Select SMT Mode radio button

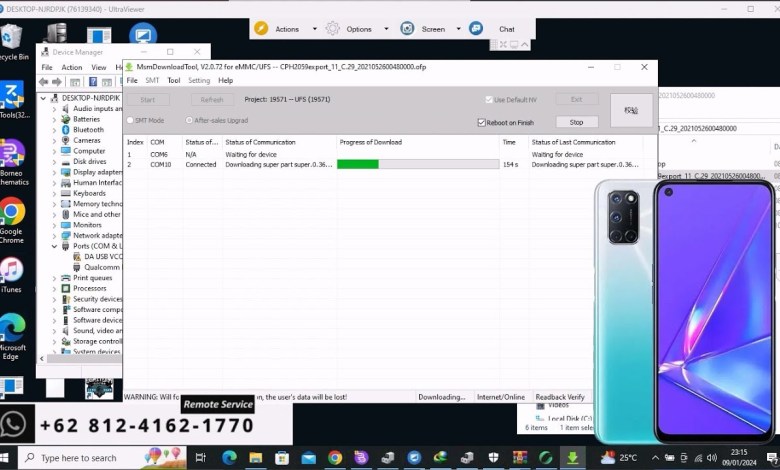(x=130, y=120)
